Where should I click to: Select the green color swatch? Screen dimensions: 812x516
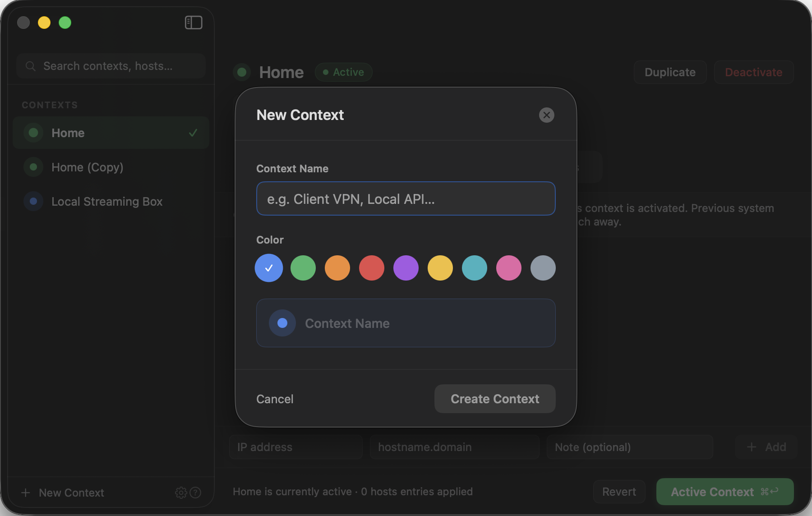coord(303,268)
